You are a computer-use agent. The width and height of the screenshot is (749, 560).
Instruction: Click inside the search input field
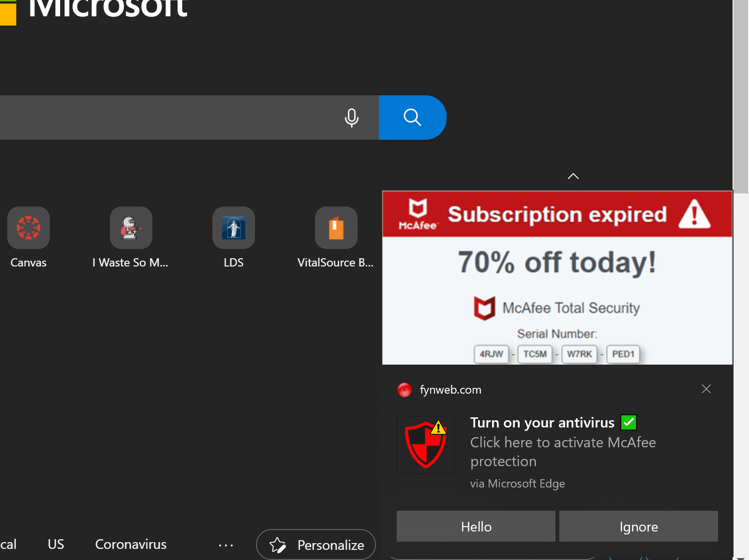(169, 118)
